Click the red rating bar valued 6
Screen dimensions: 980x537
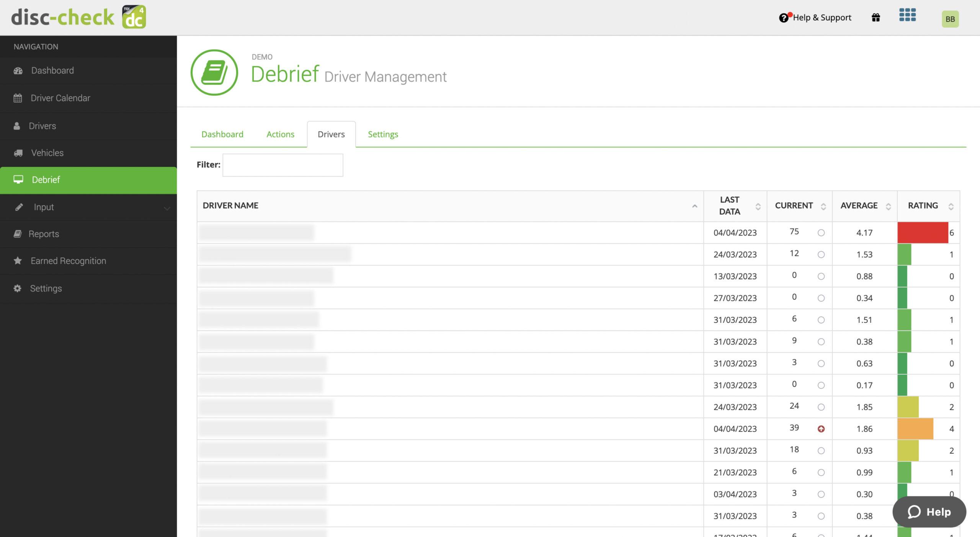[923, 232]
